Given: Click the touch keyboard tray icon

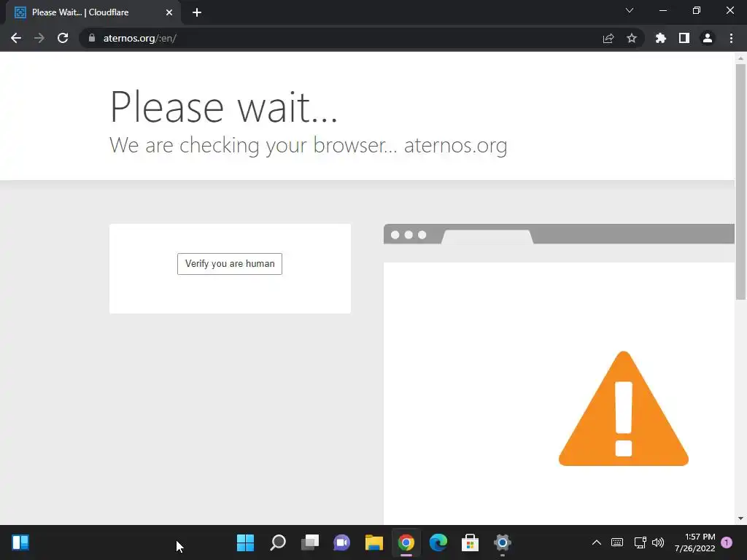Looking at the screenshot, I should [x=617, y=542].
